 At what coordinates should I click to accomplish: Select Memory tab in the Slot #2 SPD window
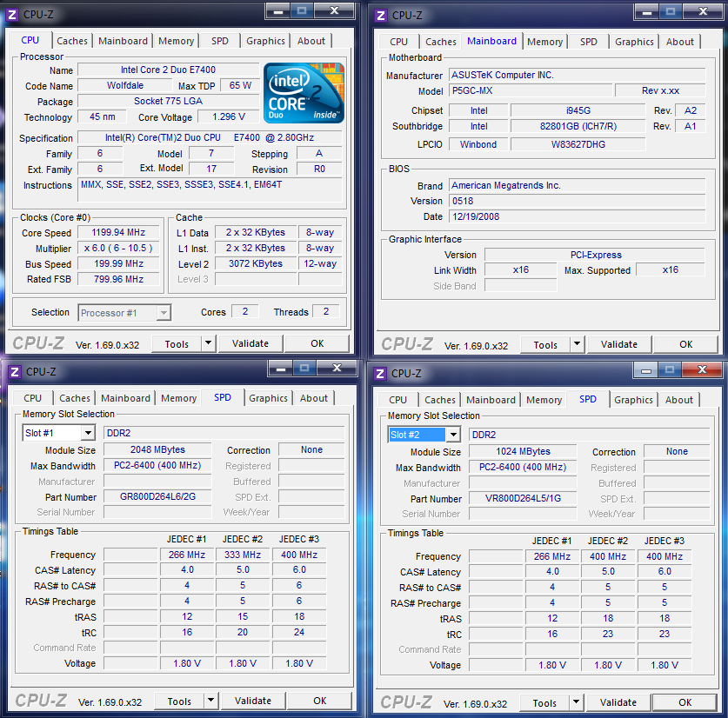coord(544,400)
